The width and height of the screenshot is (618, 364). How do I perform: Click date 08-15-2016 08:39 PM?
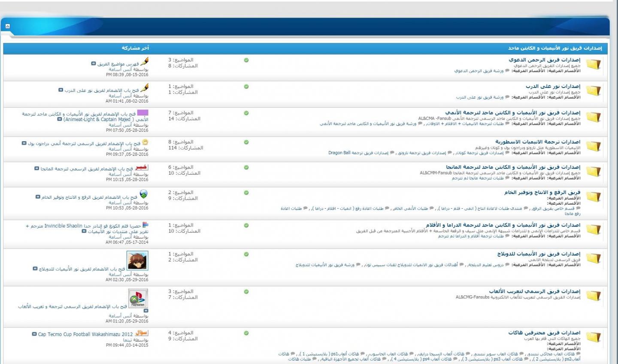[127, 75]
